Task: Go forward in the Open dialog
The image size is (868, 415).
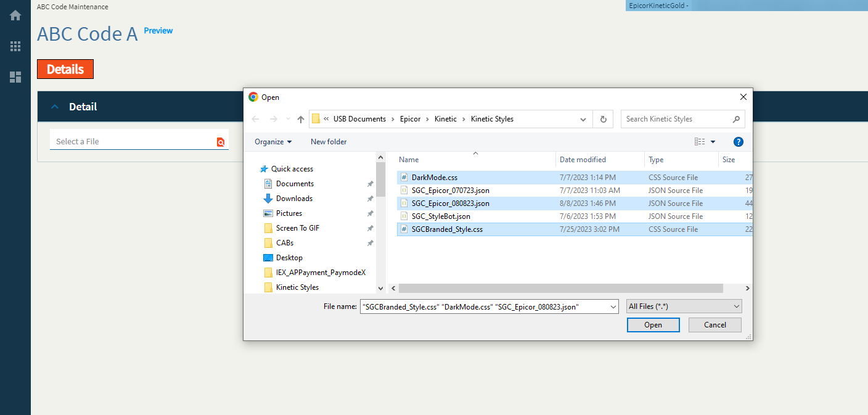Action: pyautogui.click(x=274, y=119)
